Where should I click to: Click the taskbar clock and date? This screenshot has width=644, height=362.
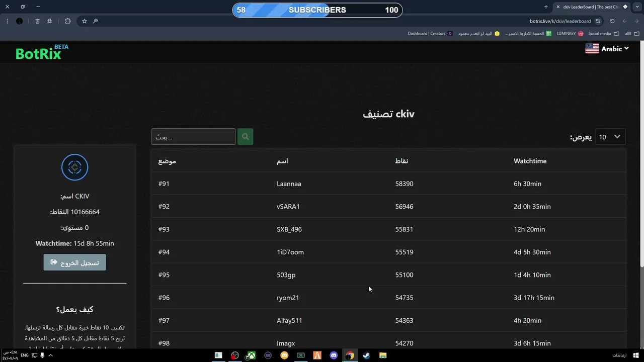coord(10,355)
